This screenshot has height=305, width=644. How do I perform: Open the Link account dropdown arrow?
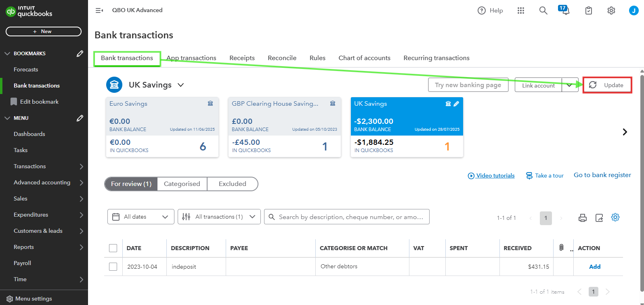click(570, 85)
